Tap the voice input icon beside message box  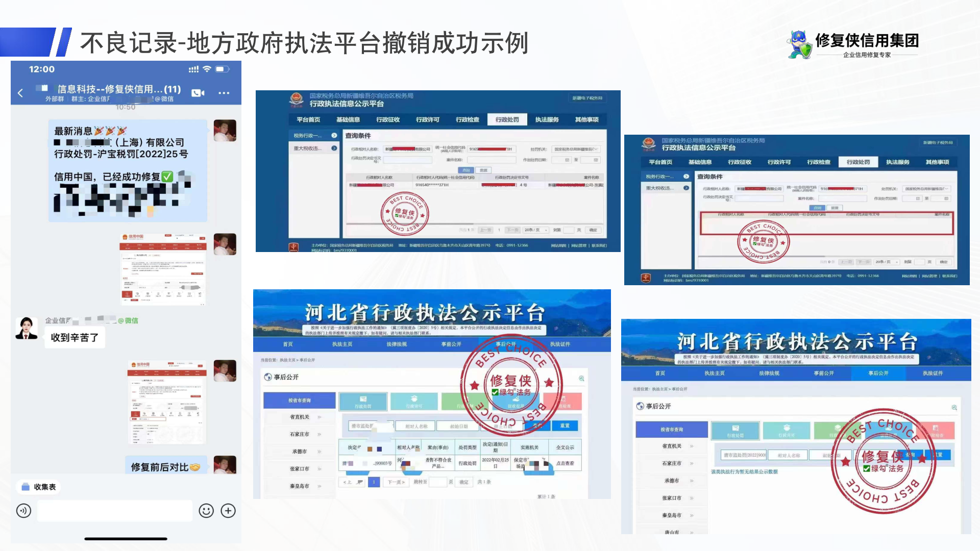click(23, 511)
